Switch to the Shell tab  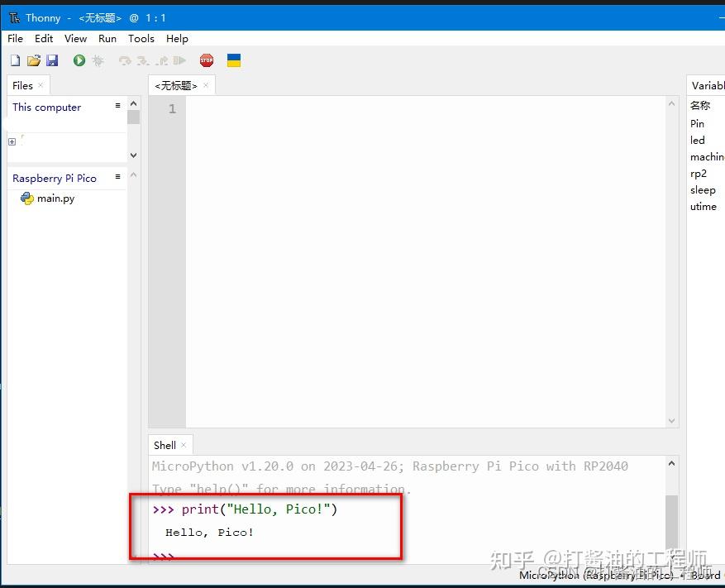tap(165, 445)
